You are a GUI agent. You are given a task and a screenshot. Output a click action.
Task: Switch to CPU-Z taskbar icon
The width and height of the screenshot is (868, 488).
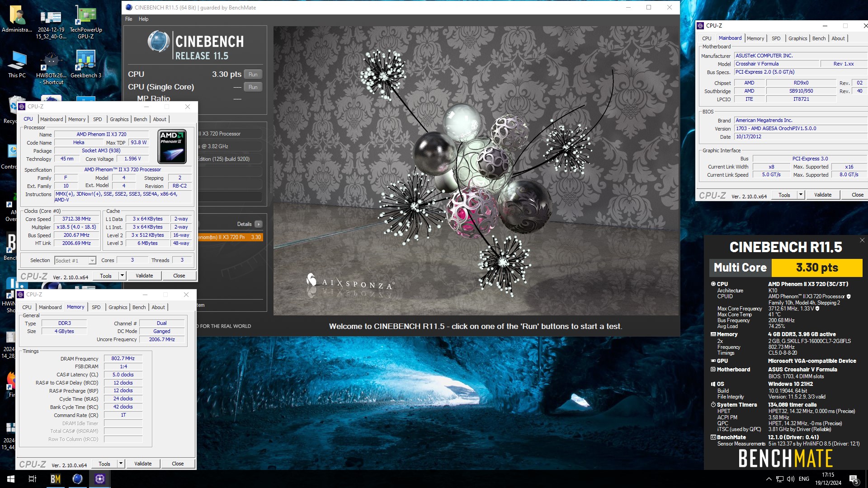(x=99, y=479)
